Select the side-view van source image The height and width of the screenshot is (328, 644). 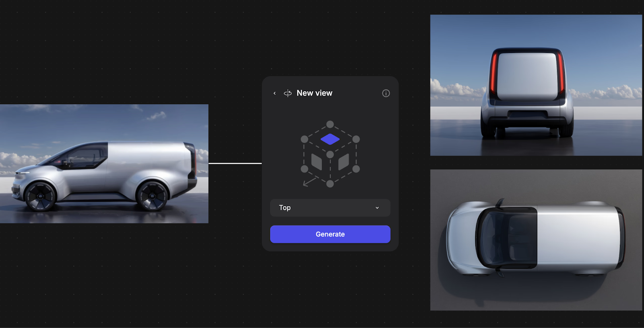tap(104, 164)
